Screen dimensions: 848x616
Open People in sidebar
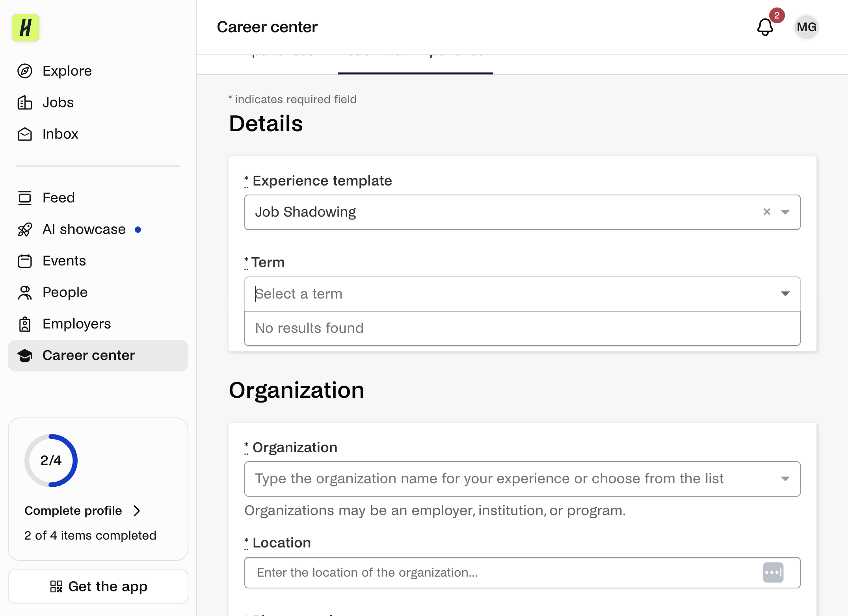[x=98, y=292]
